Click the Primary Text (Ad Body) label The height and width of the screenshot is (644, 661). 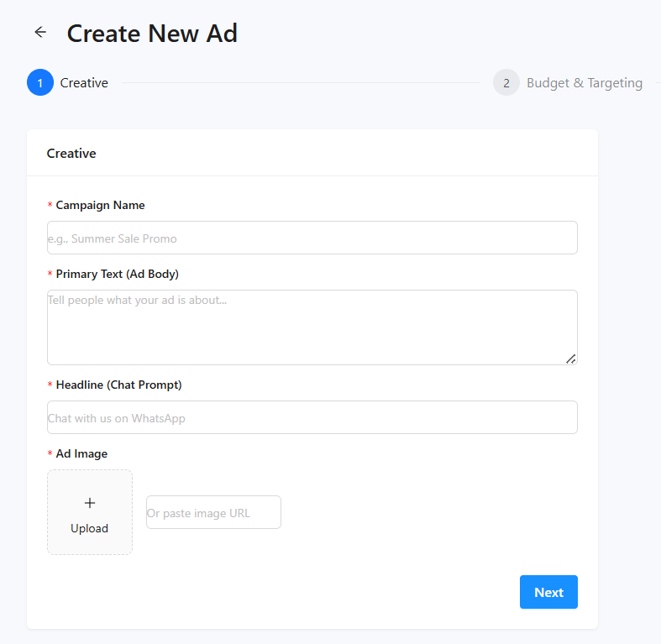point(117,274)
